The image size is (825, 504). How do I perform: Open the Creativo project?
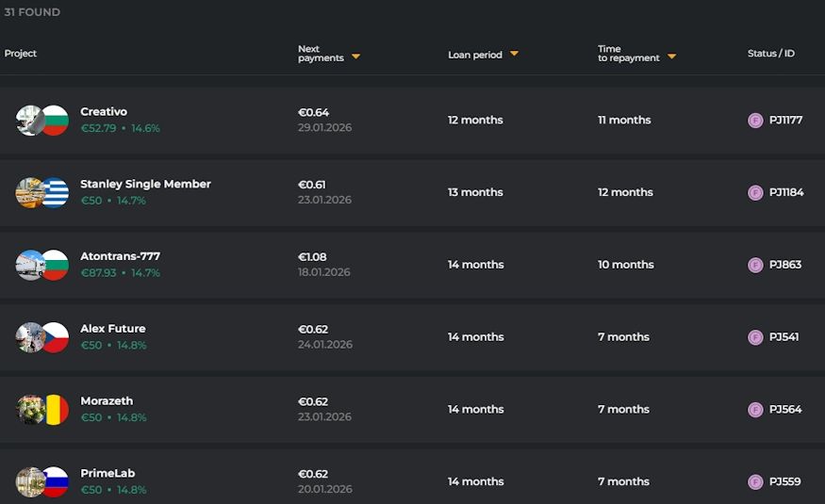(104, 112)
